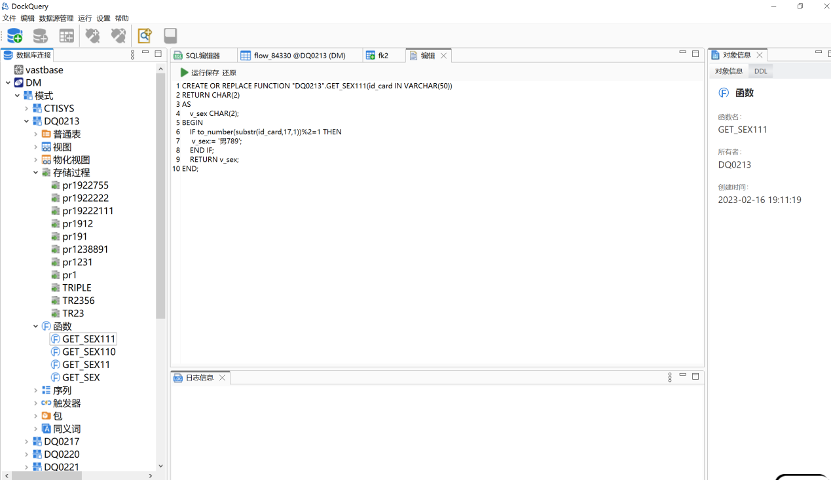The width and height of the screenshot is (832, 480).
Task: Expand the CTISYS schema
Action: 27,108
